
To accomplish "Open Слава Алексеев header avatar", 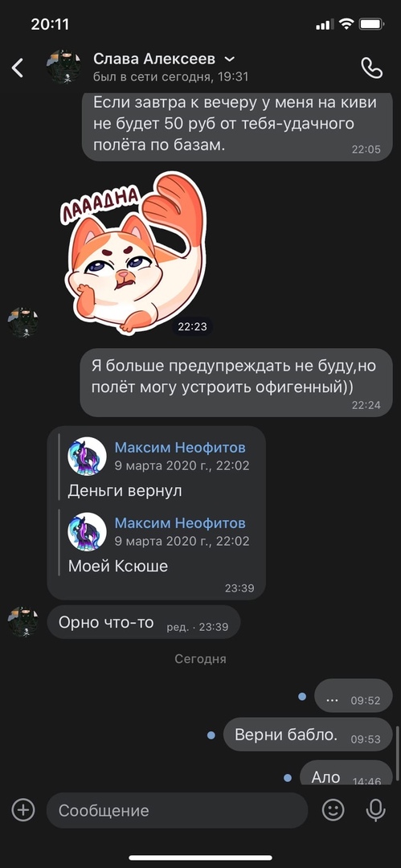I will tap(63, 68).
